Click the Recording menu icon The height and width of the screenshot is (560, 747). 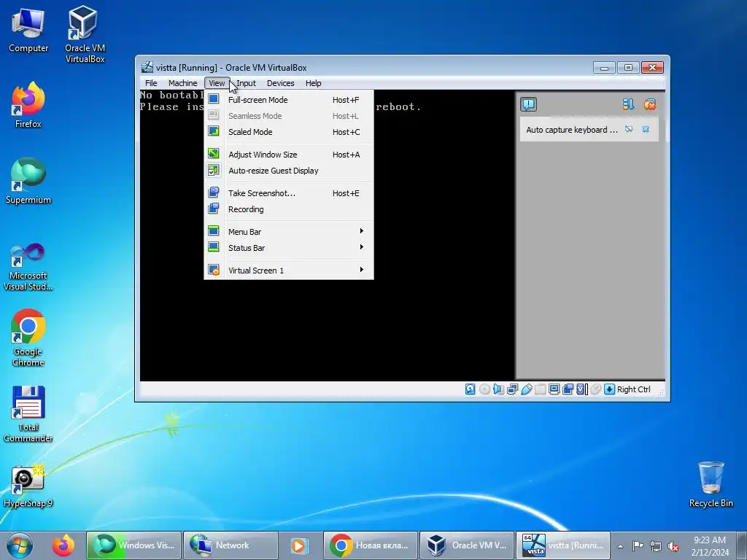coord(214,208)
